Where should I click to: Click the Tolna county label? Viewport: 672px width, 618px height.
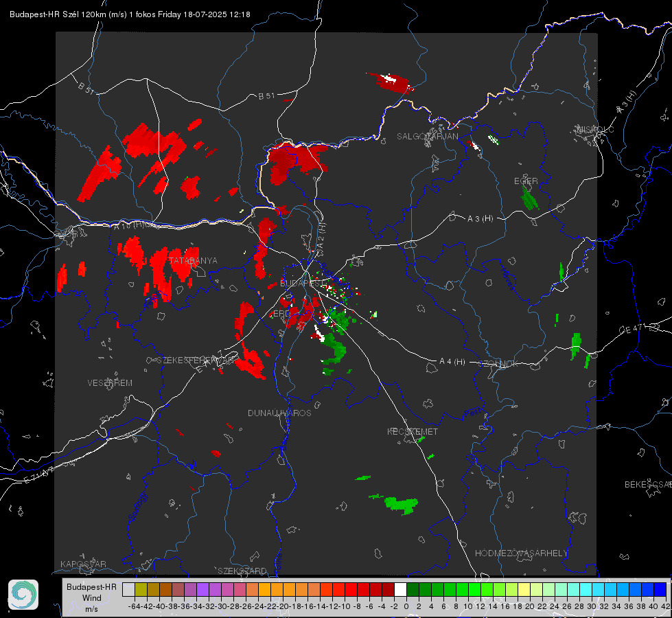(278, 562)
